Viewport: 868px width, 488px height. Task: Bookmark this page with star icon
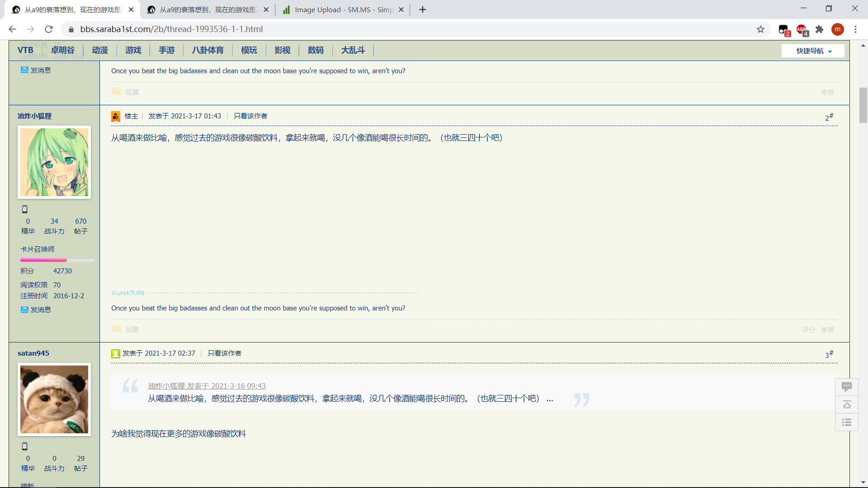tap(760, 29)
